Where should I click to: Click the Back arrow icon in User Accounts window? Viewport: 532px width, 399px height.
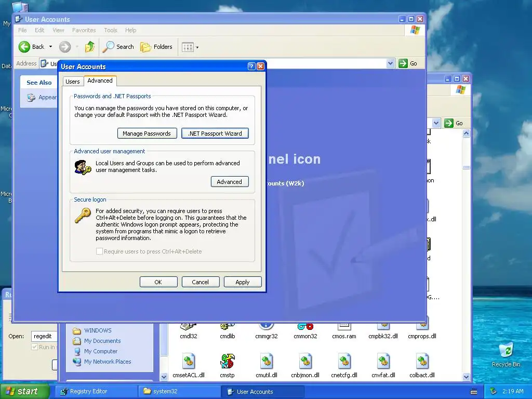point(24,47)
